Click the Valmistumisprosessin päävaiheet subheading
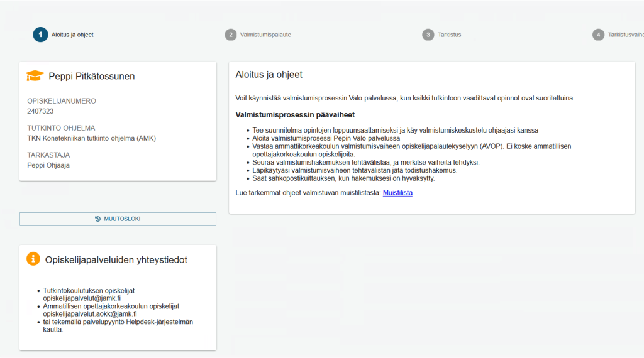The image size is (644, 358). (x=295, y=115)
